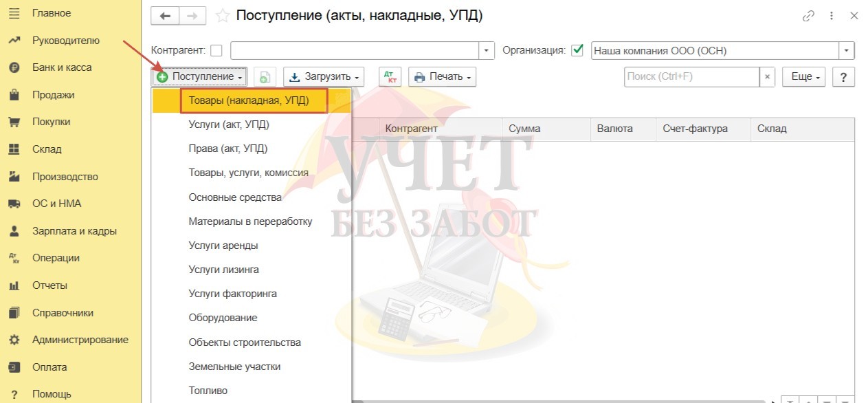868x403 pixels.
Task: Copy link using the chain icon
Action: pos(808,16)
